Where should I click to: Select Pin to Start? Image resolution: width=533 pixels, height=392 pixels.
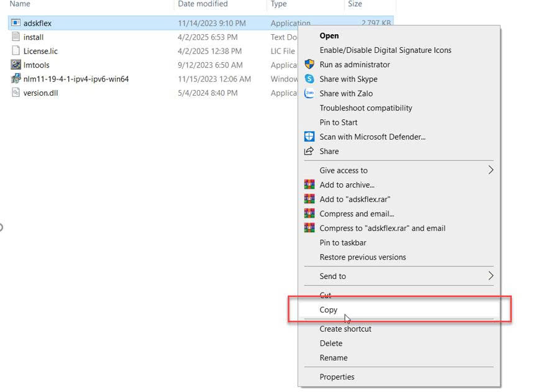click(338, 122)
